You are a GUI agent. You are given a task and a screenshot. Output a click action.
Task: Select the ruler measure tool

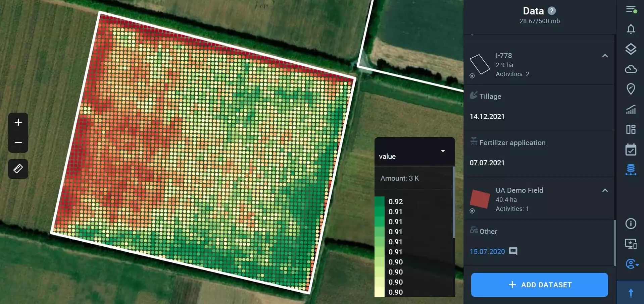18,169
